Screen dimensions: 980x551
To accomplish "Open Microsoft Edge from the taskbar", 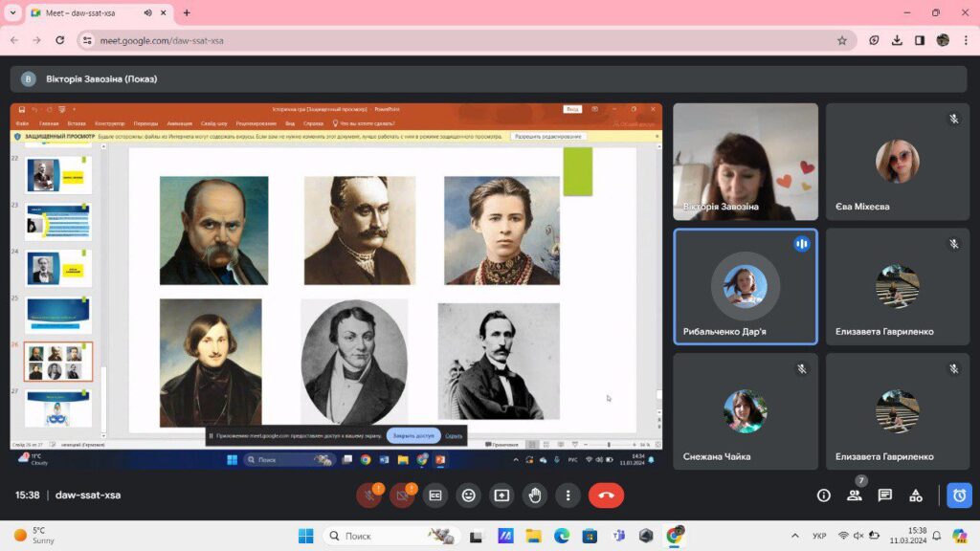I will tap(561, 536).
